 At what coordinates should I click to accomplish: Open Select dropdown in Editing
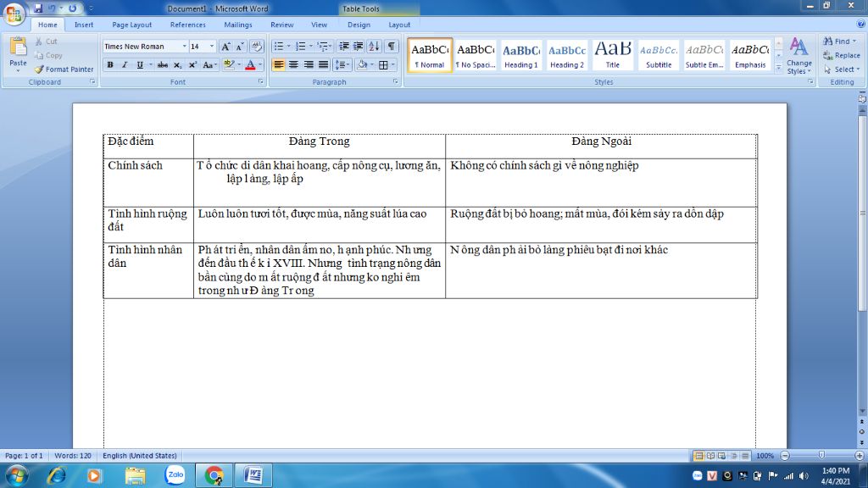tap(842, 69)
